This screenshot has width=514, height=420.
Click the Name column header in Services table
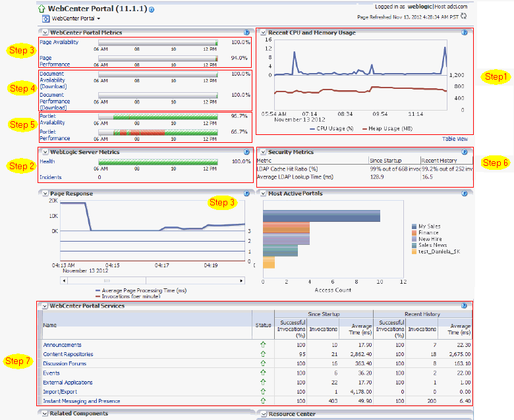pyautogui.click(x=147, y=325)
